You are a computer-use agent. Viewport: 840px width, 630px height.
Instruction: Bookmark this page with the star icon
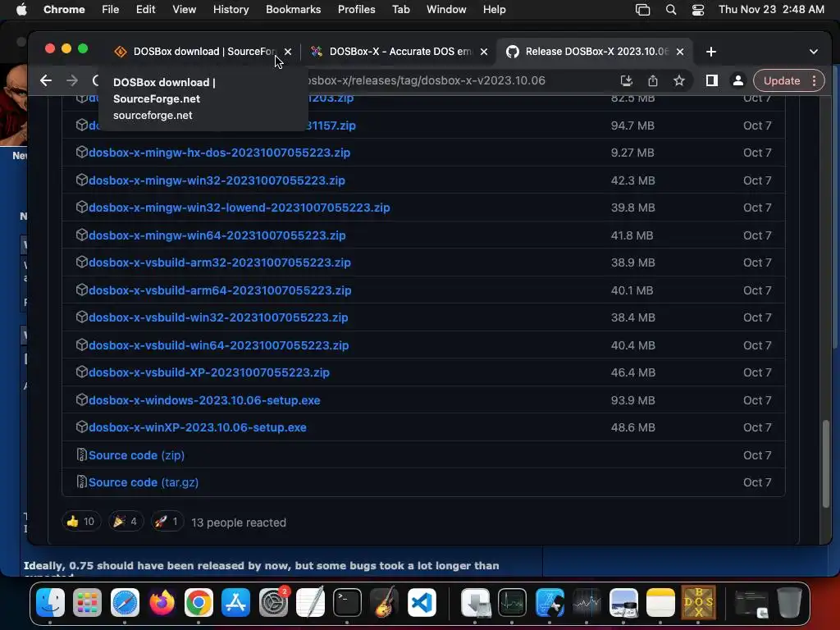678,81
